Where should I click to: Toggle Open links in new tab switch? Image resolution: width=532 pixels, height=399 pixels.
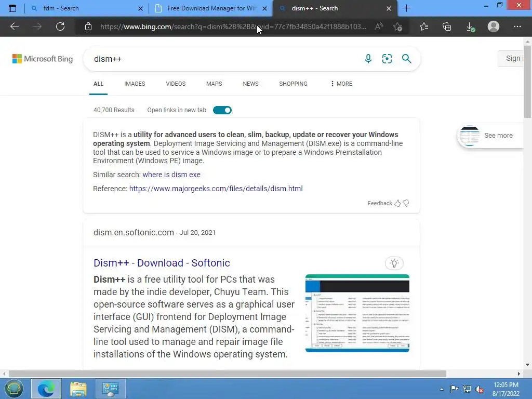click(x=222, y=110)
